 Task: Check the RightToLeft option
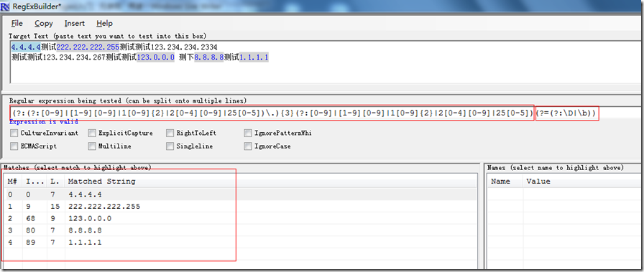(x=170, y=133)
